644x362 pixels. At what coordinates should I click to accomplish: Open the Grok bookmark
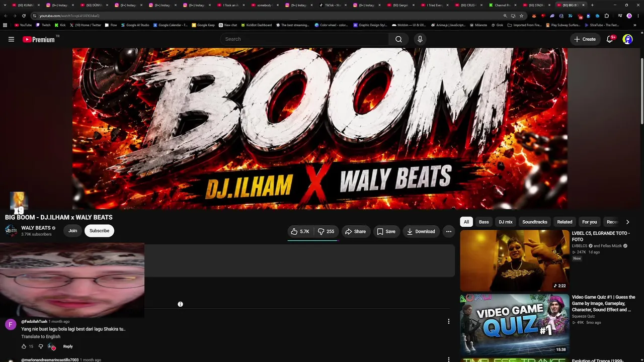(497, 25)
